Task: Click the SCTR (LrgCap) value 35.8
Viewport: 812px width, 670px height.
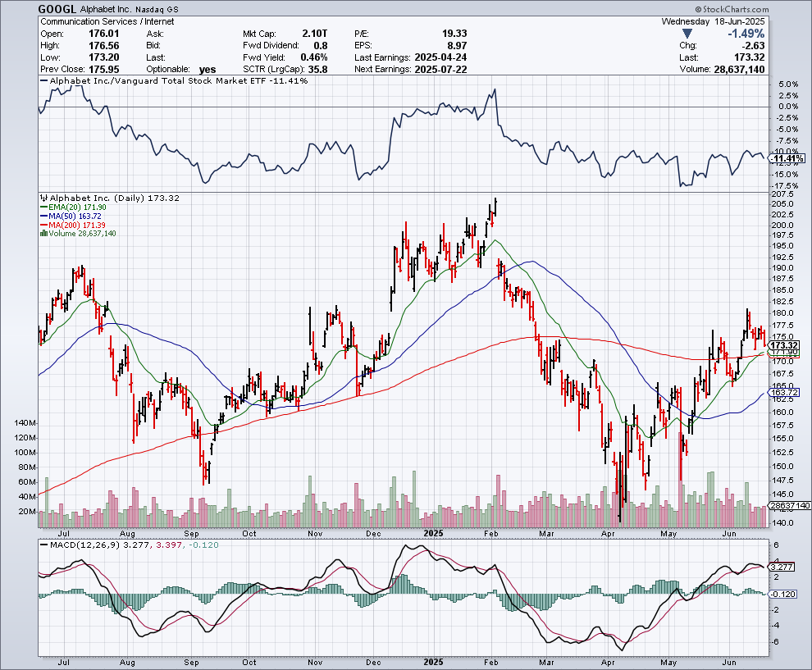Action: click(x=317, y=70)
